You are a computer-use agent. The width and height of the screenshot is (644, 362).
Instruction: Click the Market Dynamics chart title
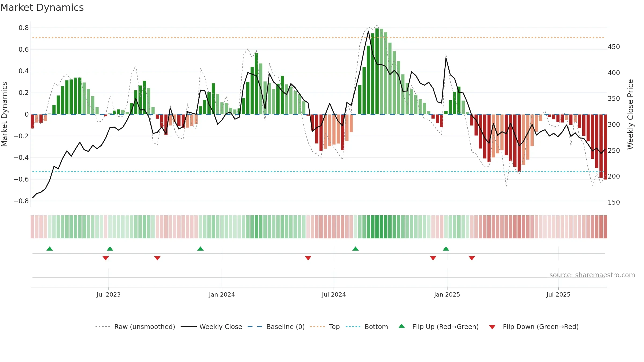[x=42, y=8]
